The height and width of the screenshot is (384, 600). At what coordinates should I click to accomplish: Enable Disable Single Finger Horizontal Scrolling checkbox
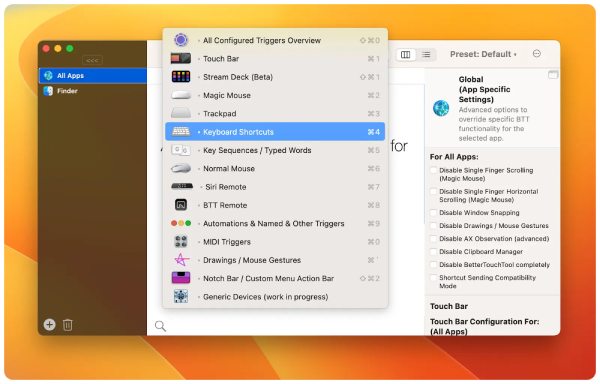coord(434,192)
